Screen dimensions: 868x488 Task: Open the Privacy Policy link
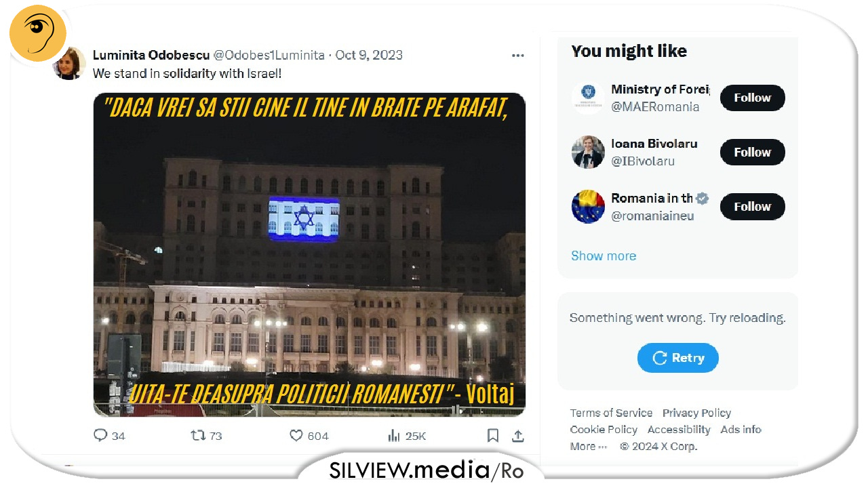[x=697, y=413]
